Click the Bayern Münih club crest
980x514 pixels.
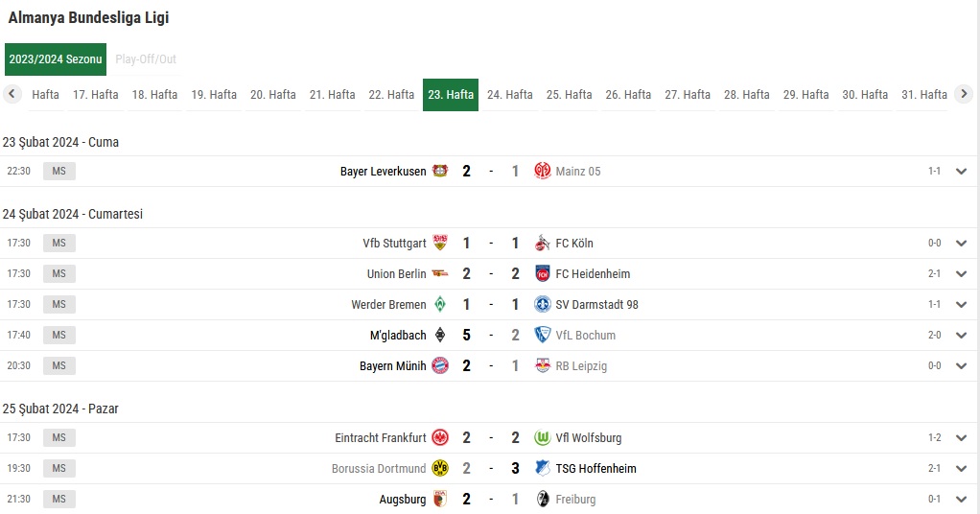(440, 365)
